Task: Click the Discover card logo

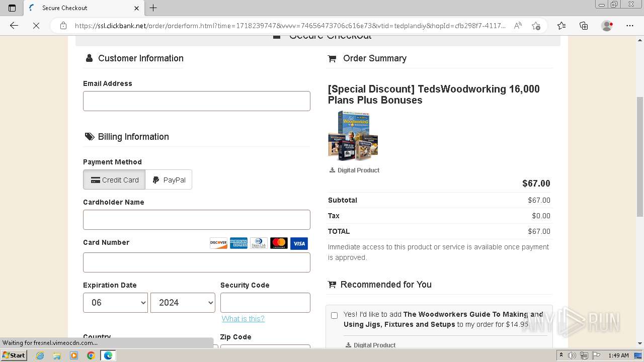Action: click(x=218, y=243)
